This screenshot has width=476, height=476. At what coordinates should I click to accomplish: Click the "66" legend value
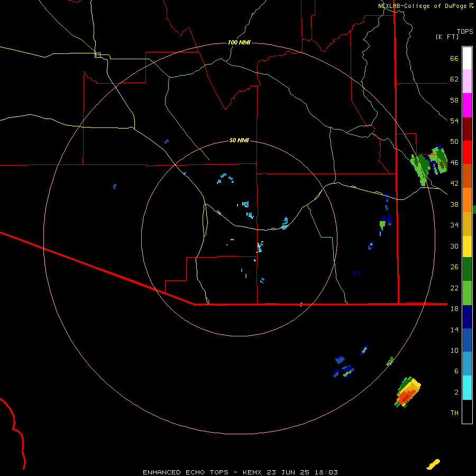pos(454,58)
